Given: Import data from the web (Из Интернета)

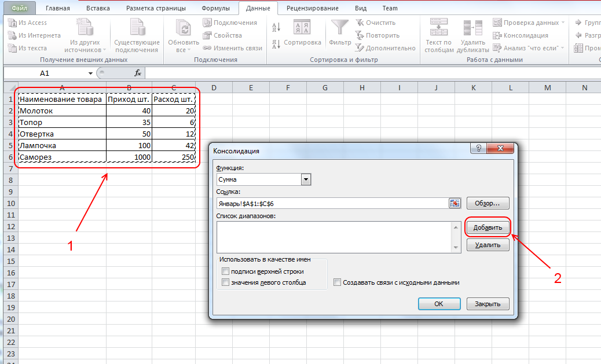Looking at the screenshot, I should 34,36.
